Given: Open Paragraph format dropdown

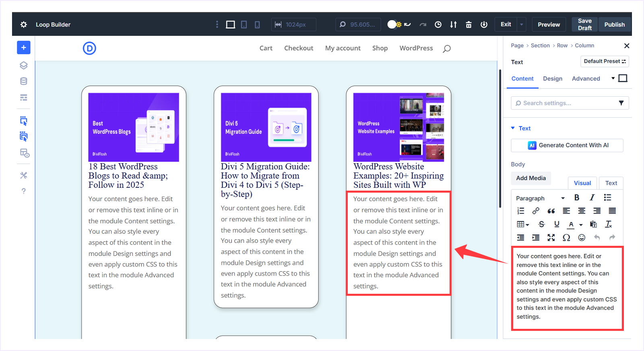Looking at the screenshot, I should click(x=541, y=198).
